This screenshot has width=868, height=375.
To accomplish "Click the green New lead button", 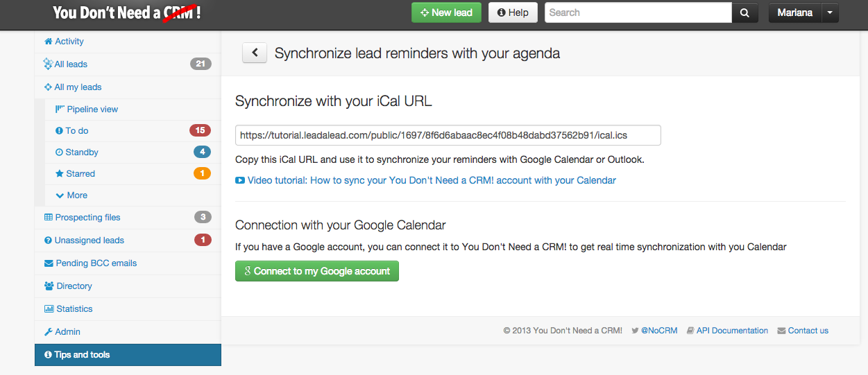I will [x=446, y=12].
